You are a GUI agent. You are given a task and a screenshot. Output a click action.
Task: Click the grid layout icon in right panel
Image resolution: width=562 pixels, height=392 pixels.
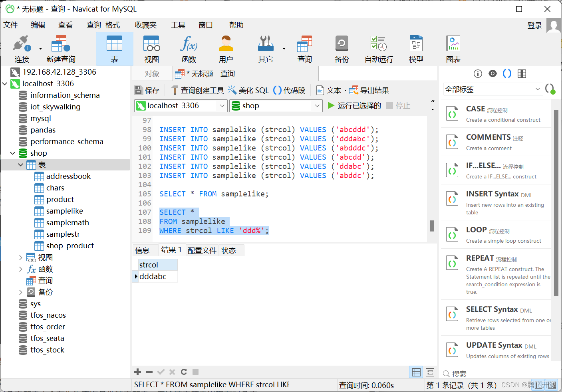[522, 73]
